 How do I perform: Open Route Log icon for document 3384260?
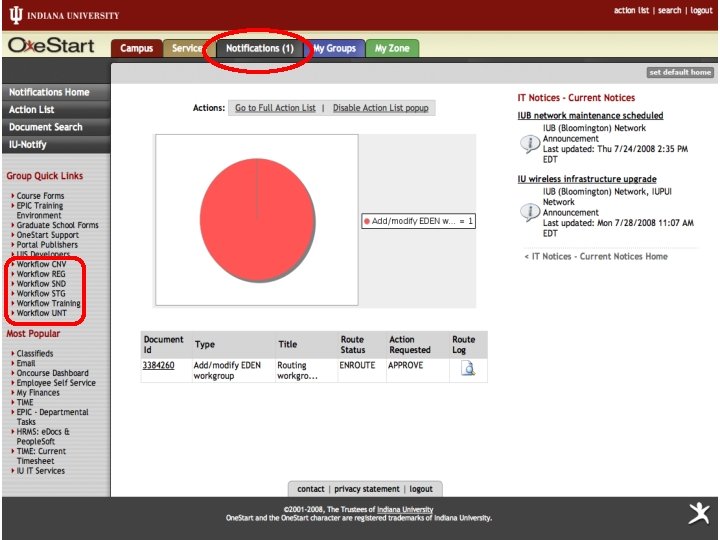tap(468, 369)
